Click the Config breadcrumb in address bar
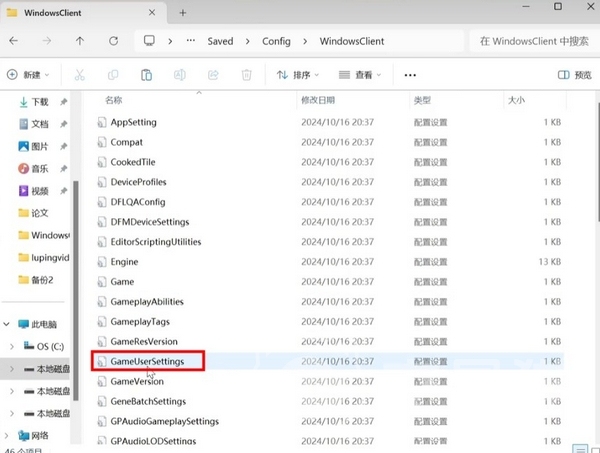This screenshot has width=600, height=453. click(x=278, y=42)
